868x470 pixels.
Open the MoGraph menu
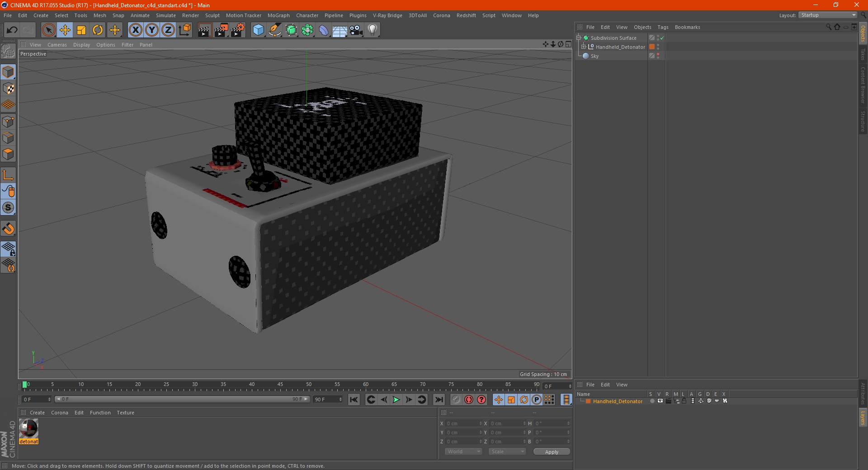click(278, 15)
